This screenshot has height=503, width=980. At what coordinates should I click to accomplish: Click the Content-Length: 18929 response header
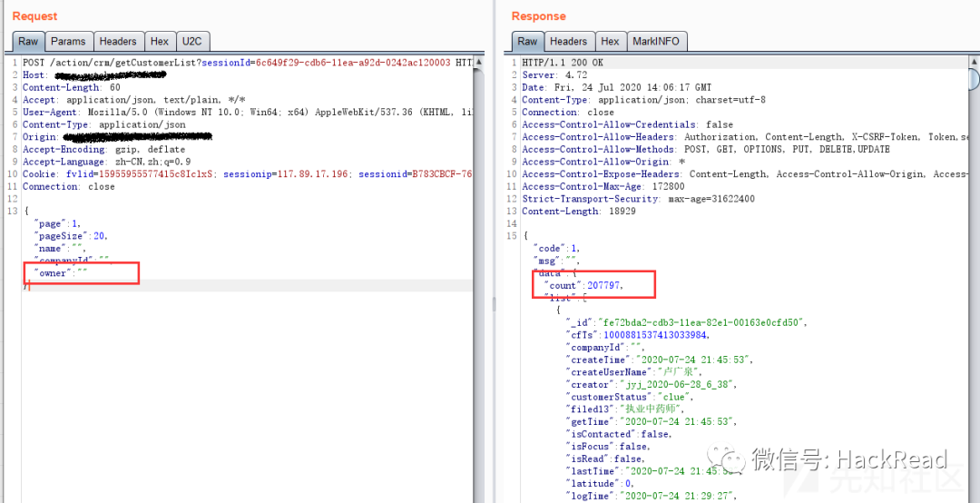coord(579,212)
